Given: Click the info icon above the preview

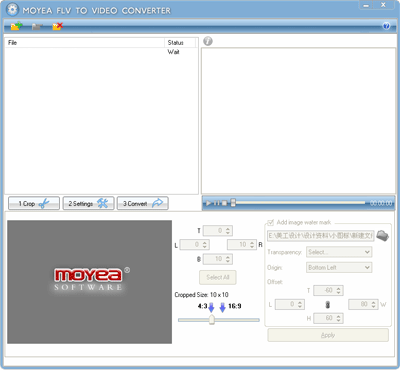Looking at the screenshot, I should click(x=208, y=41).
